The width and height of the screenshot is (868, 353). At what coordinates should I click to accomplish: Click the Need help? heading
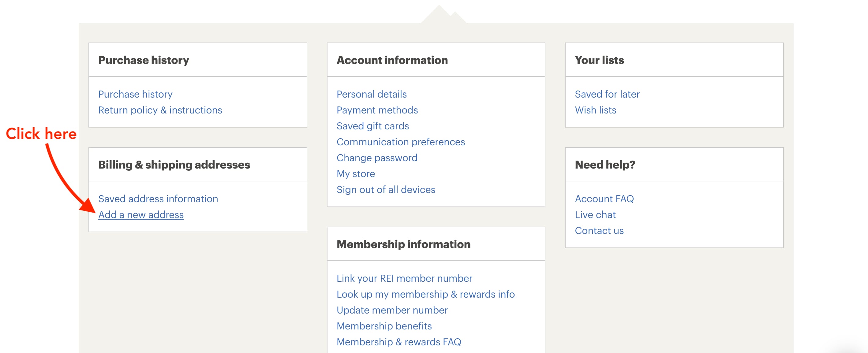pyautogui.click(x=605, y=165)
